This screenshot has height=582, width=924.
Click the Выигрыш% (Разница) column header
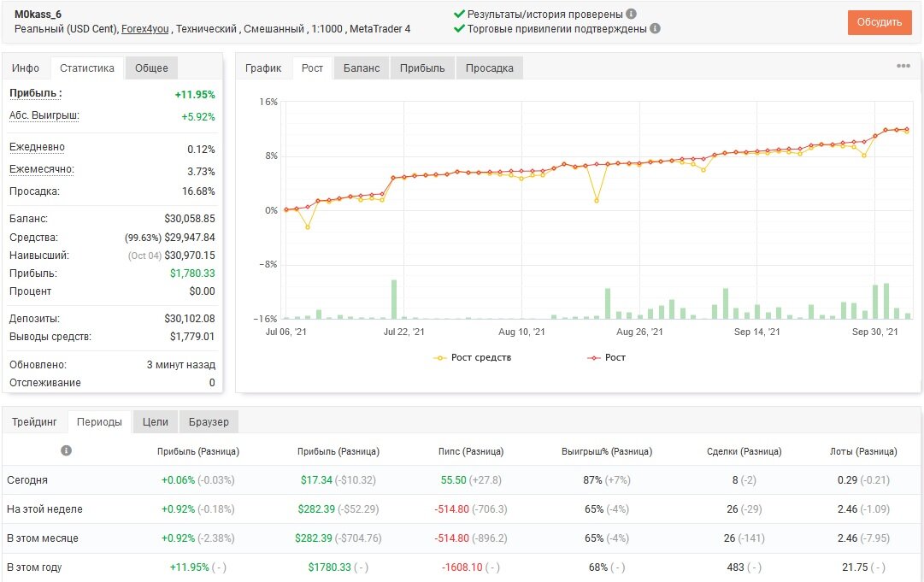(607, 451)
